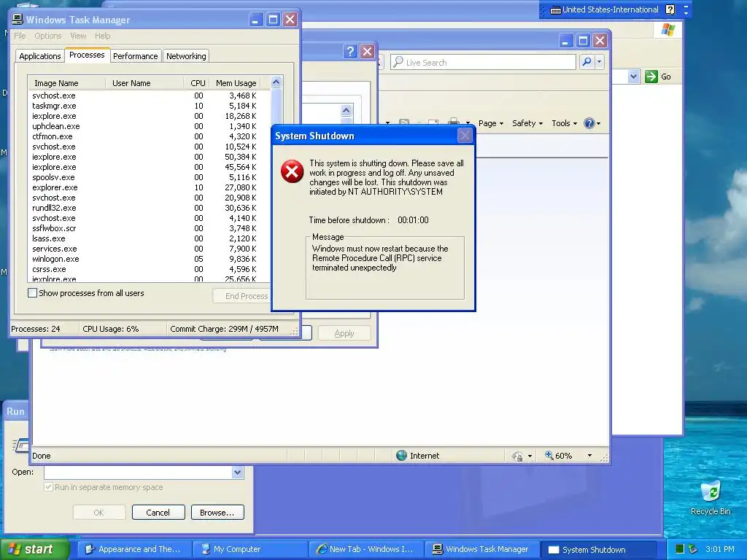Viewport: 747px width, 560px height.
Task: Open the Tools dropdown in Internet Explorer
Action: click(564, 123)
